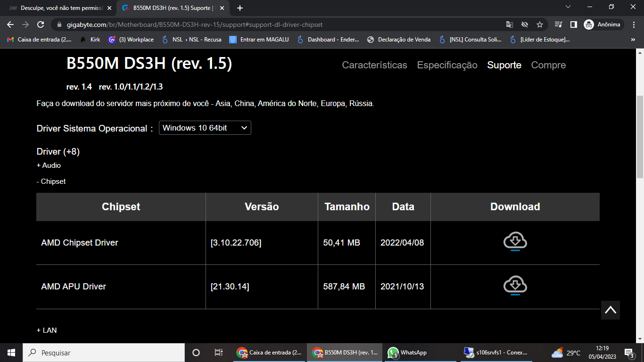Open the Caixa de entrada Gmail bookmark
Viewport: 644px width, 362px height.
click(x=40, y=40)
